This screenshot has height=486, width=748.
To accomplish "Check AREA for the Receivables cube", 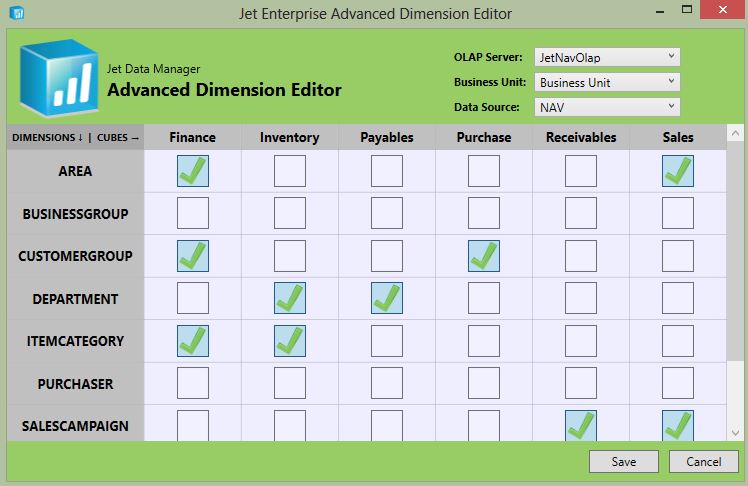I will pos(581,171).
